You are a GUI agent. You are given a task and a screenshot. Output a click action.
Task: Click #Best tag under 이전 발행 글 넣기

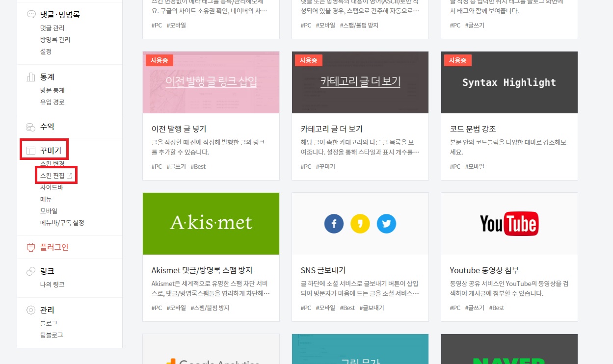[198, 167]
